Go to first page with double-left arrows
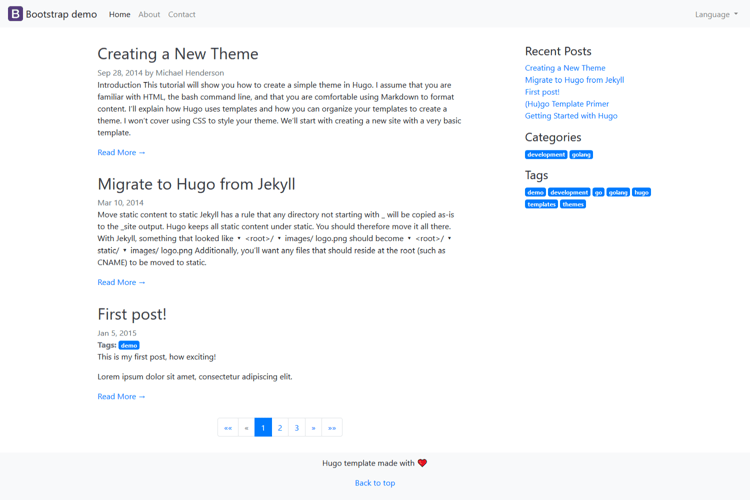Image resolution: width=750 pixels, height=500 pixels. 228,428
